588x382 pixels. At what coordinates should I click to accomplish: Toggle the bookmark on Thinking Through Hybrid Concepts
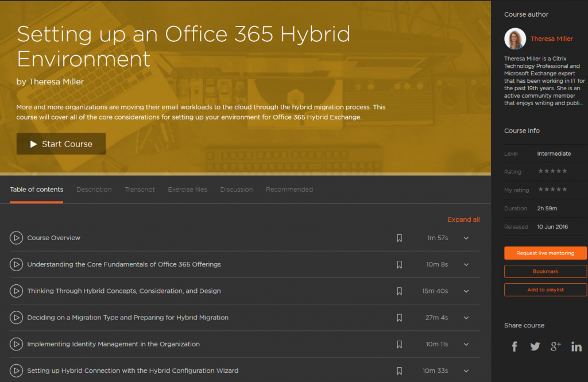[x=399, y=291]
